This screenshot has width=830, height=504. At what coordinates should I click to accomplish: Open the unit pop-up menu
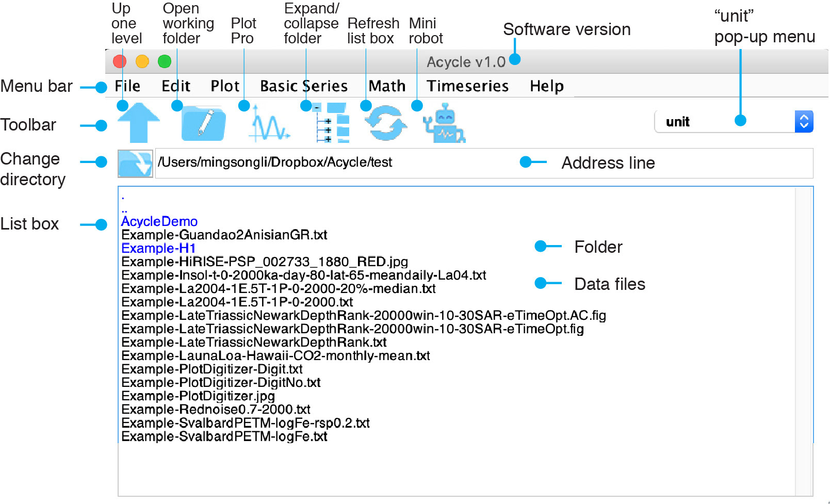coord(734,122)
